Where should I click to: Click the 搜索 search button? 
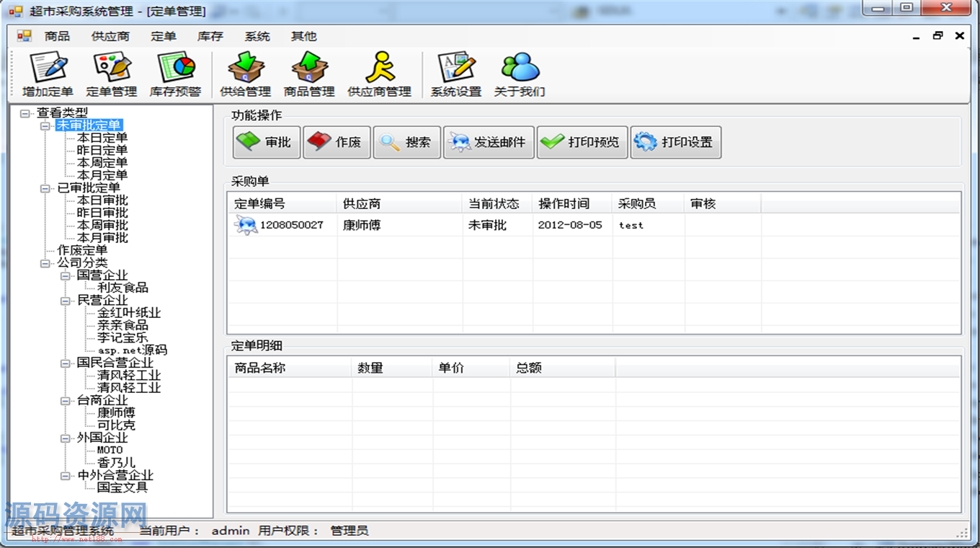click(406, 142)
